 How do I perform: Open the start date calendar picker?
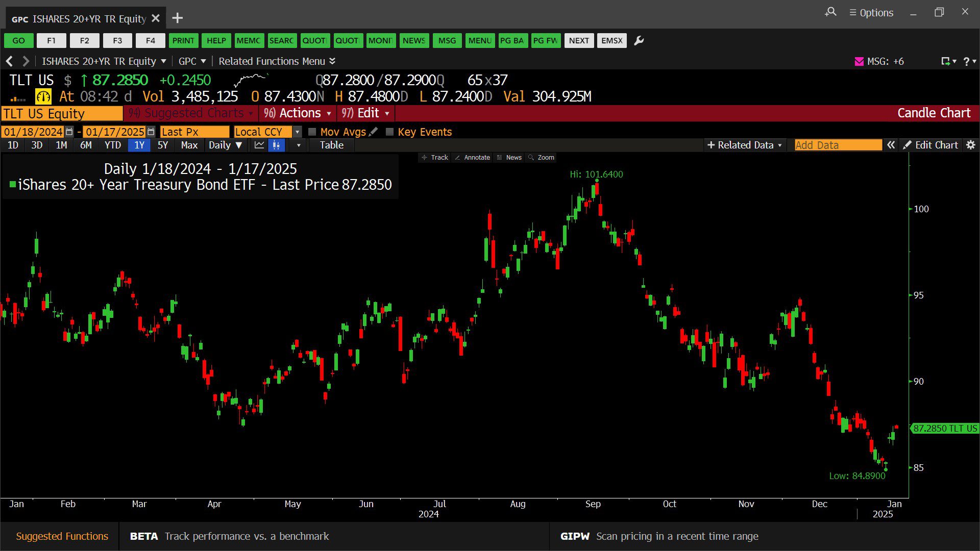(x=69, y=132)
